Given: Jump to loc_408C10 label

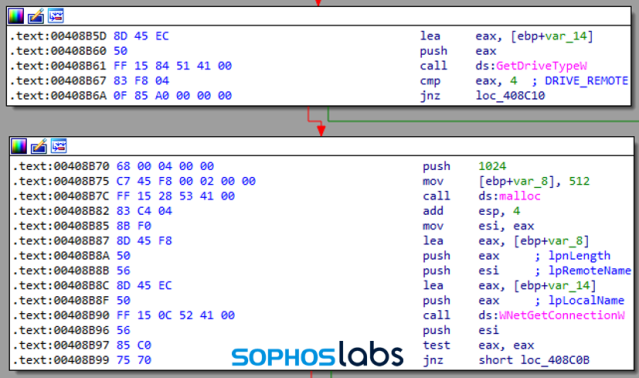Looking at the screenshot, I should point(510,96).
